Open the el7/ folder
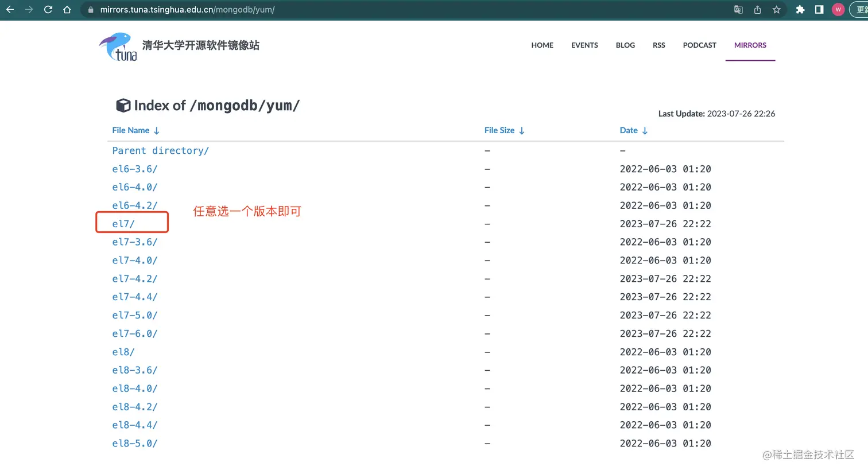This screenshot has height=474, width=868. coord(123,224)
